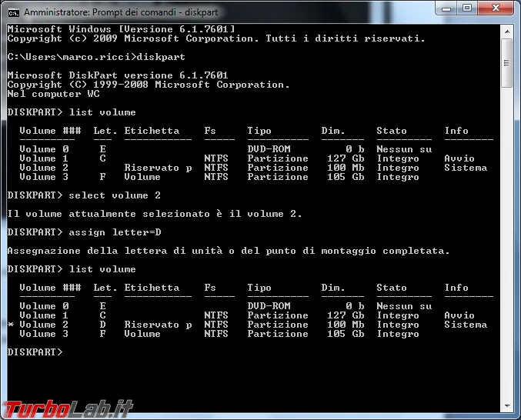Screen dimensions: 521x420
Task: Click the 'DVD-ROM' type in the second table
Action: [269, 306]
